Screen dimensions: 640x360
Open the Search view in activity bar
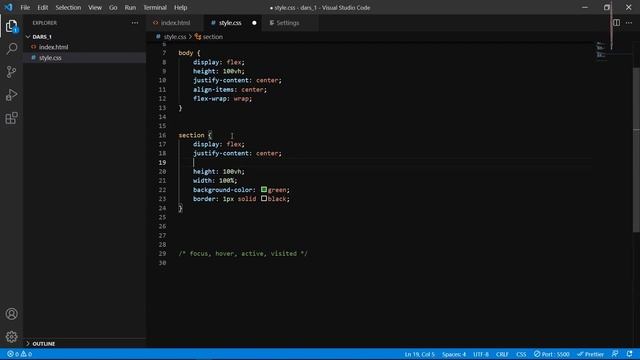[11, 49]
